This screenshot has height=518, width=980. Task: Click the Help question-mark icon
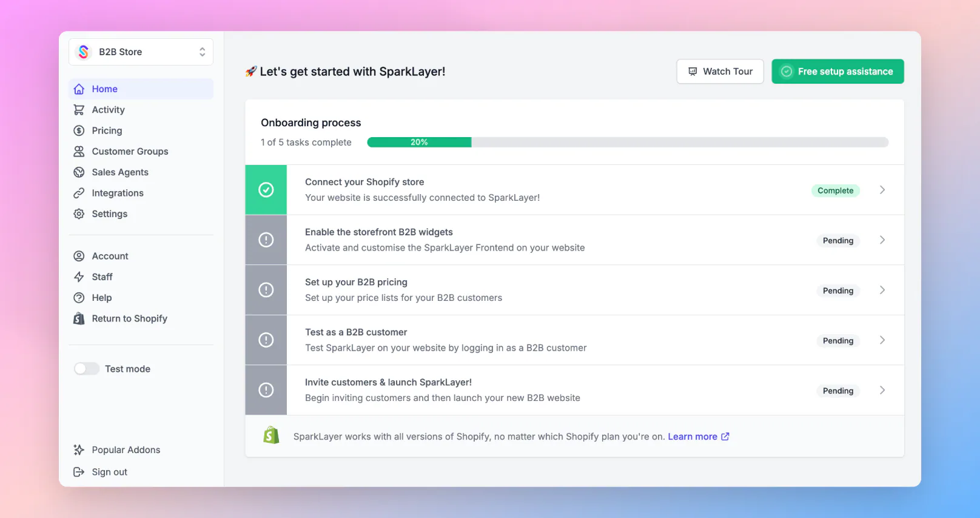point(79,298)
